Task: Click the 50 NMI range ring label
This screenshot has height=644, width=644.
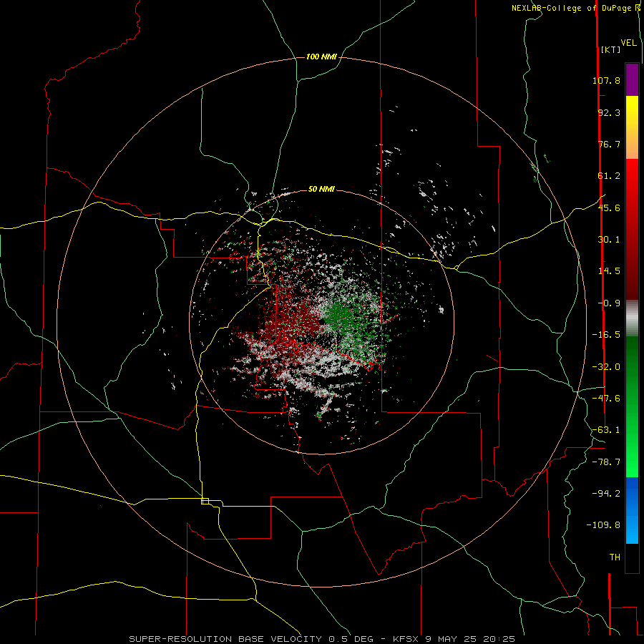Action: (321, 190)
